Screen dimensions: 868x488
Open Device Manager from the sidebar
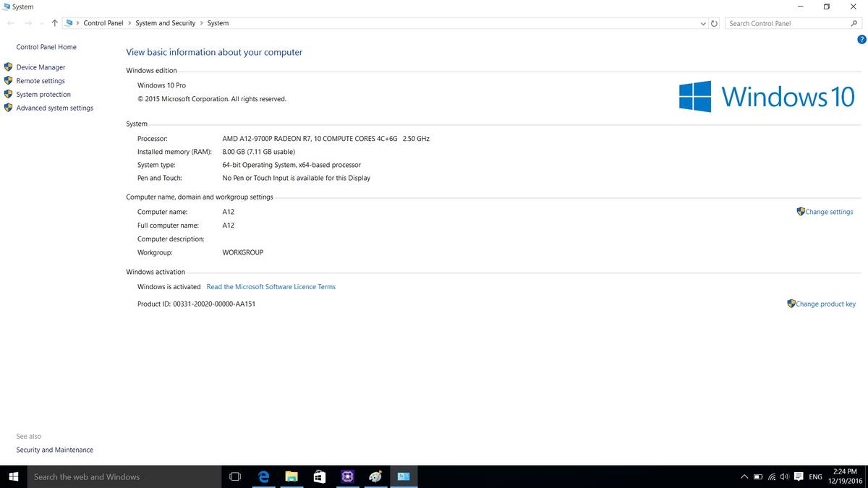click(41, 67)
